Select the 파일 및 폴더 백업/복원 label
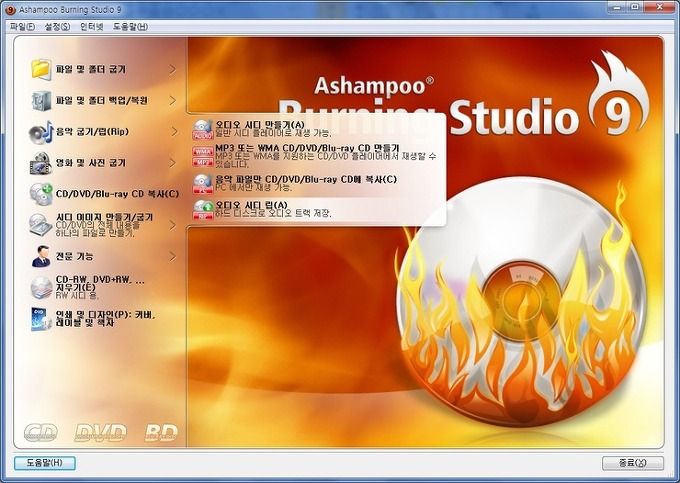The height and width of the screenshot is (483, 680). point(102,101)
